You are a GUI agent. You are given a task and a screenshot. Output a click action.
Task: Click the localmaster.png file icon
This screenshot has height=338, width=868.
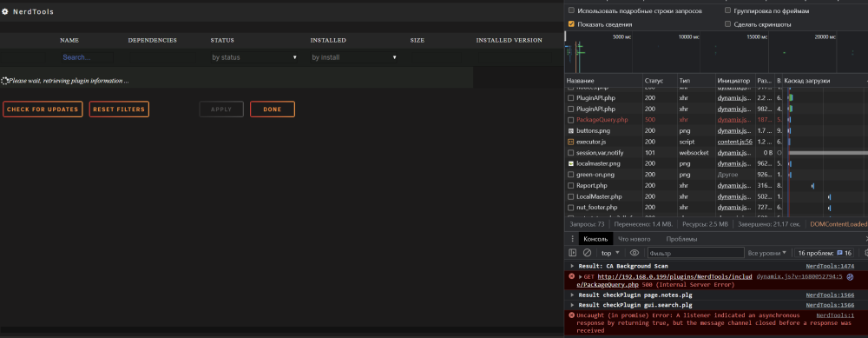[571, 164]
